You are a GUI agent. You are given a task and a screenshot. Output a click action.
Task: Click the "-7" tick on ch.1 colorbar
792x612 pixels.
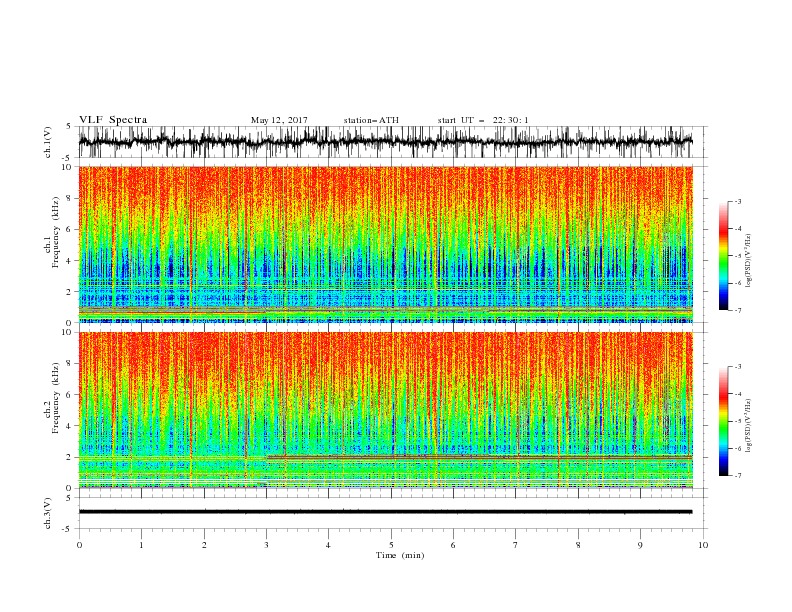pyautogui.click(x=737, y=310)
